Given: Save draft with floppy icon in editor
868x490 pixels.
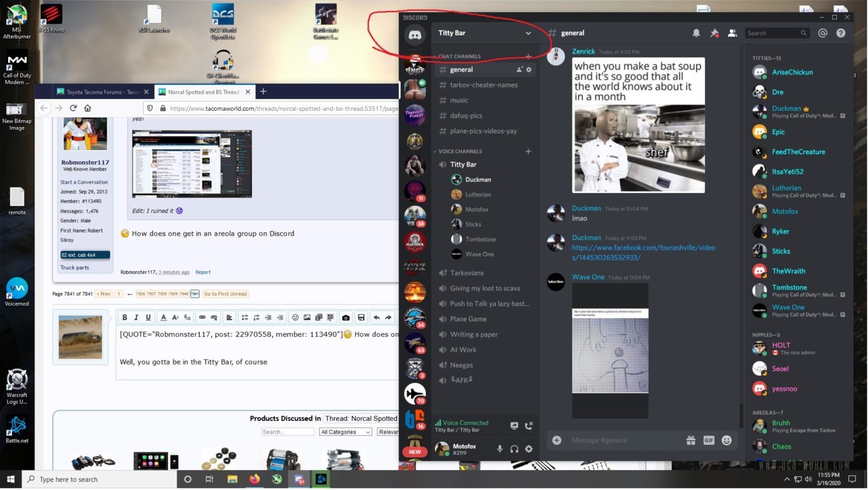Looking at the screenshot, I should tap(361, 317).
